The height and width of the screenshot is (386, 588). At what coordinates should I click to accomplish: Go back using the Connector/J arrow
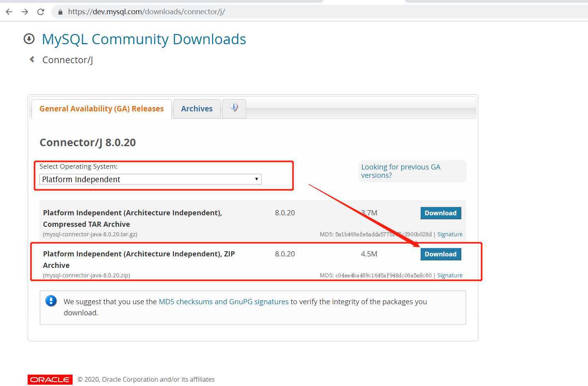coord(32,59)
